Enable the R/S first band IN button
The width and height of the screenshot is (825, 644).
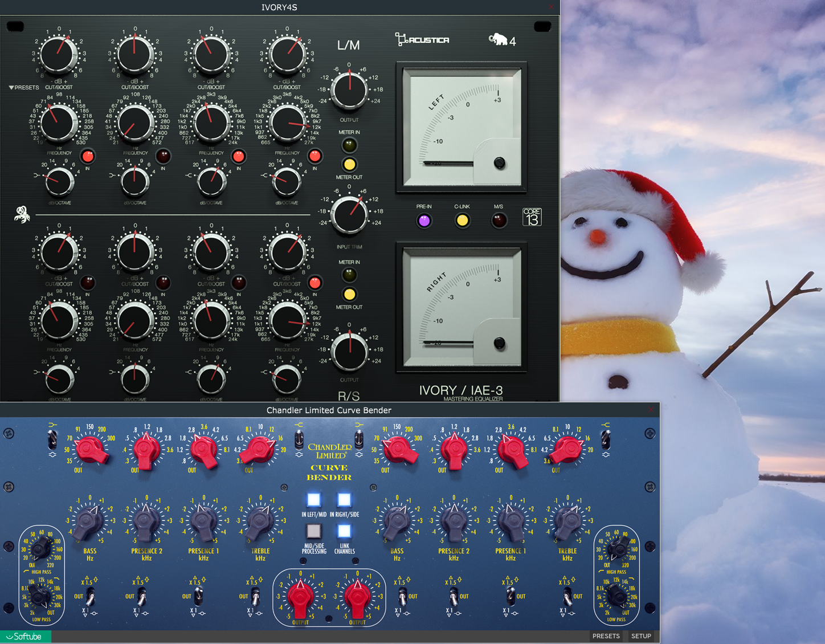[x=87, y=282]
